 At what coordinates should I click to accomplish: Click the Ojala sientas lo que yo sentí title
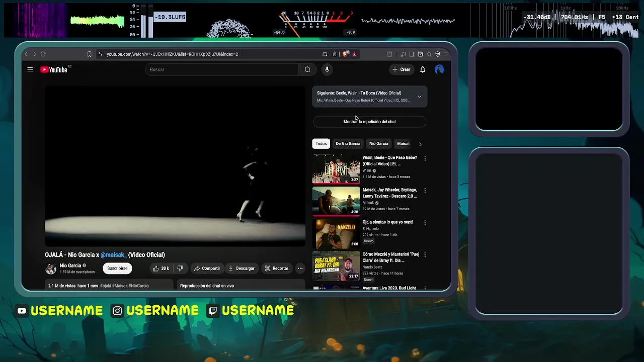click(387, 222)
